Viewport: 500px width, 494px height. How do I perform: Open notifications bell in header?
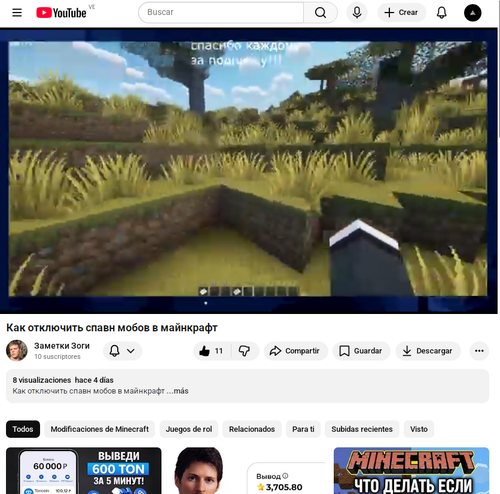click(442, 13)
